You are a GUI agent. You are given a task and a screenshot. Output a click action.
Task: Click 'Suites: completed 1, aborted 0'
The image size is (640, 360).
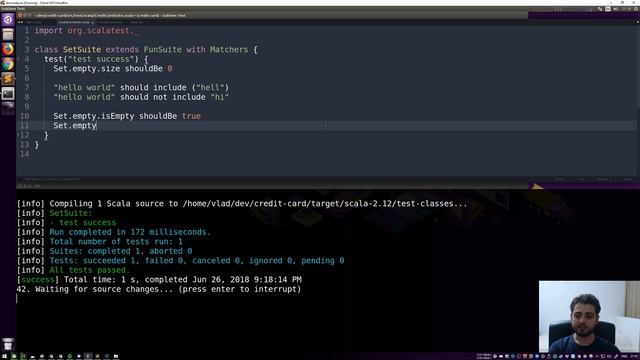pyautogui.click(x=121, y=251)
